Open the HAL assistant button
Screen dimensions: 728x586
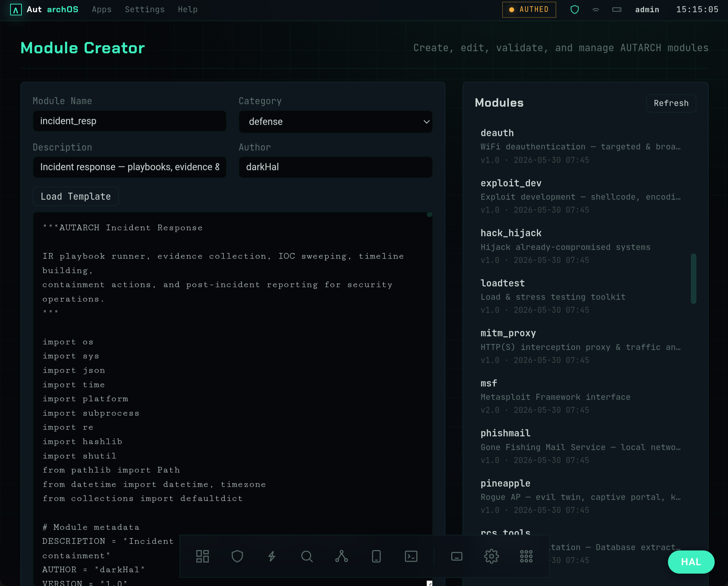pyautogui.click(x=691, y=562)
